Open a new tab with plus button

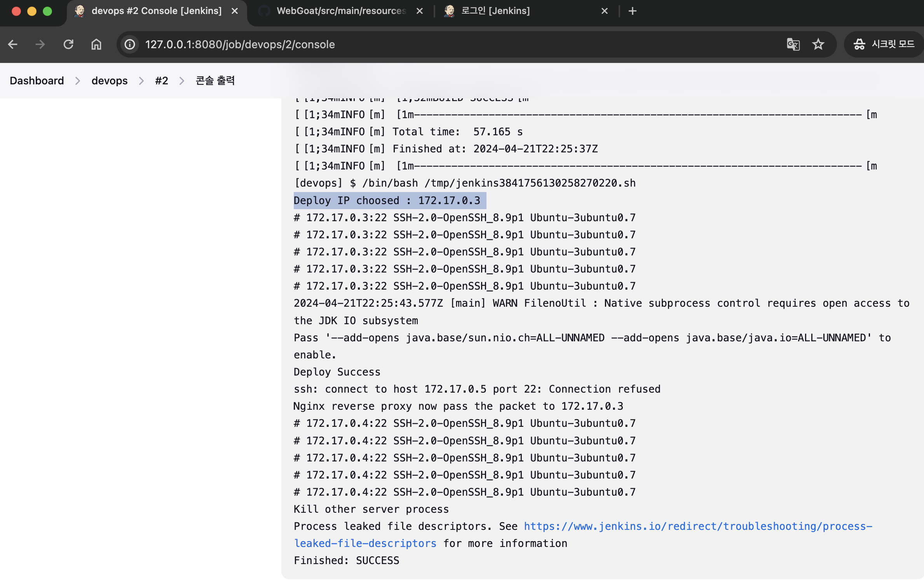click(x=632, y=11)
